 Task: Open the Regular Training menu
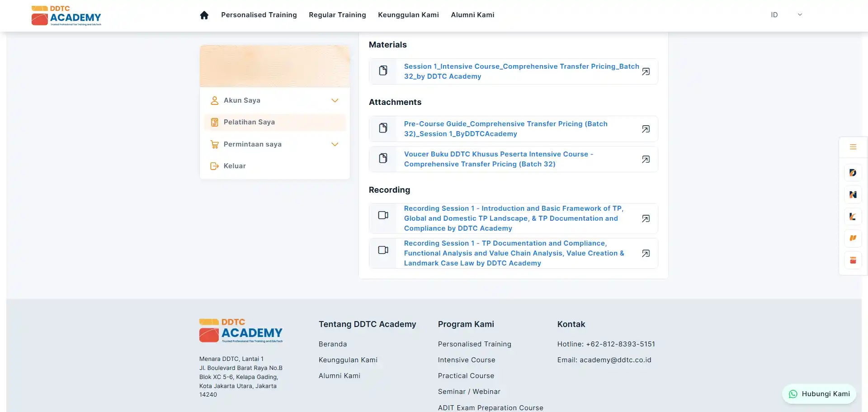pyautogui.click(x=337, y=15)
